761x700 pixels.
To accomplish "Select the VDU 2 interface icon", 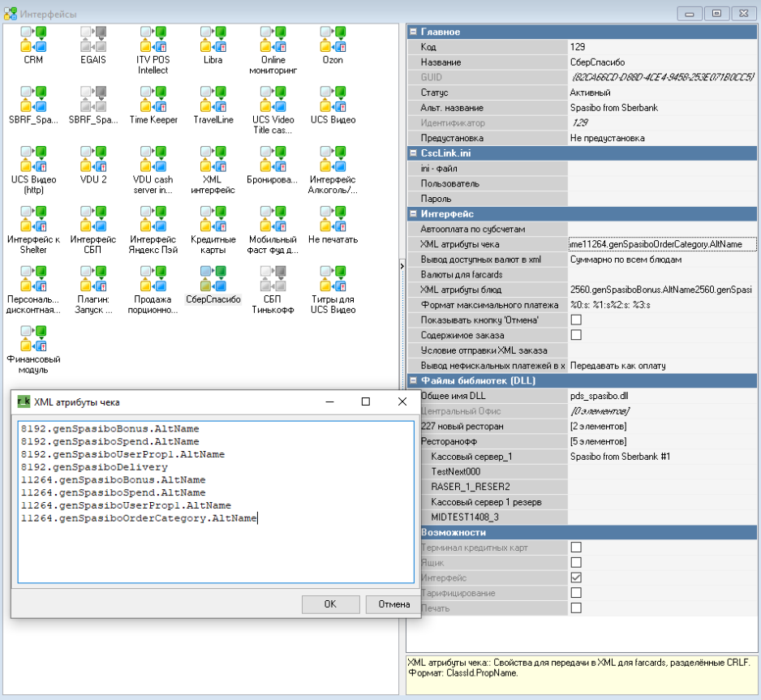I will (93, 161).
